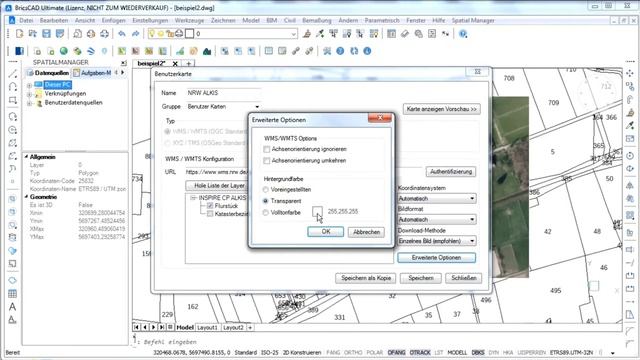Viewport: 640px width, 360px height.
Task: Uncheck the Flurstück layer checkbox
Action: pyautogui.click(x=210, y=206)
